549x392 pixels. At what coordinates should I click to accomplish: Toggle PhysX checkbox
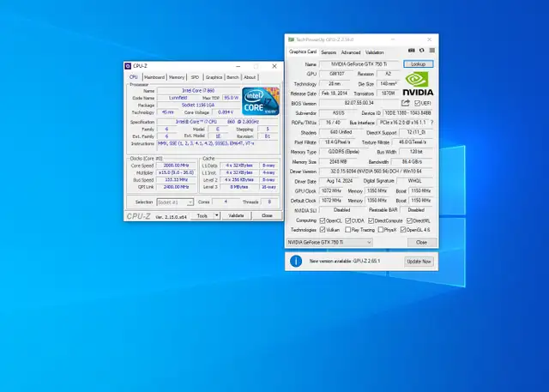click(381, 230)
